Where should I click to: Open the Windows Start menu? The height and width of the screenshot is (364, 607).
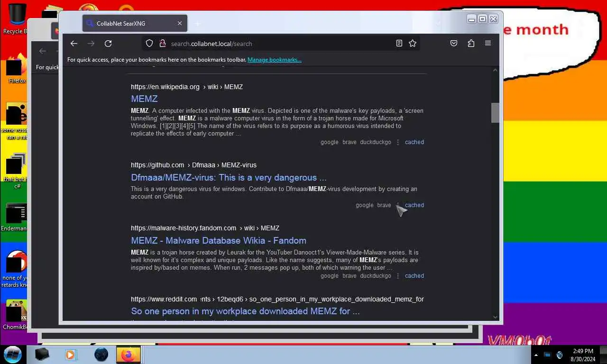[x=13, y=355]
